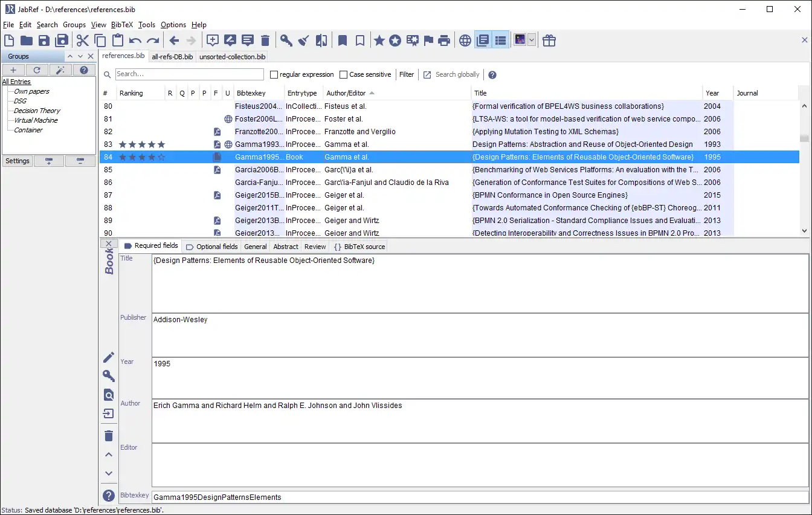Image resolution: width=812 pixels, height=515 pixels.
Task: Toggle the Filter search mode button
Action: click(x=407, y=74)
